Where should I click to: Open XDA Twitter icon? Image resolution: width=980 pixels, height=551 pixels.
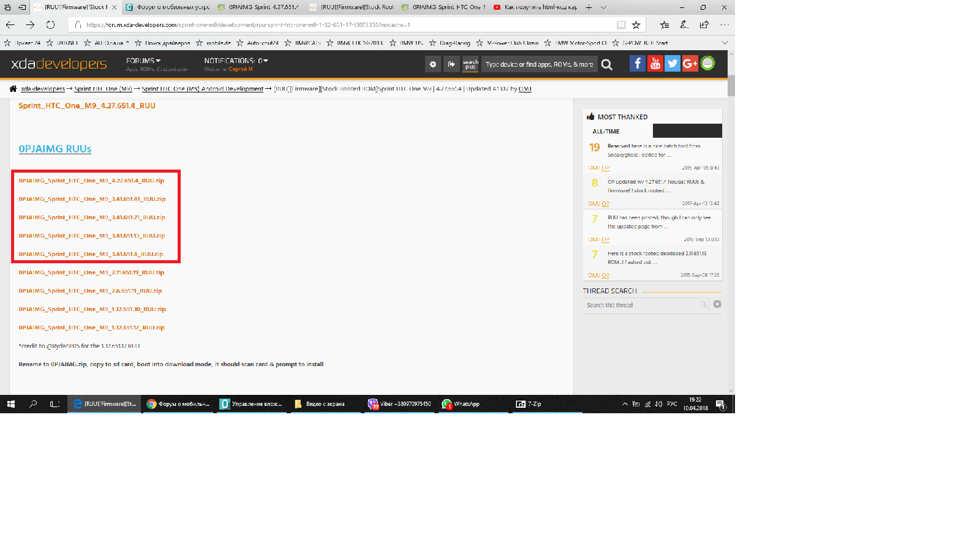(x=673, y=64)
